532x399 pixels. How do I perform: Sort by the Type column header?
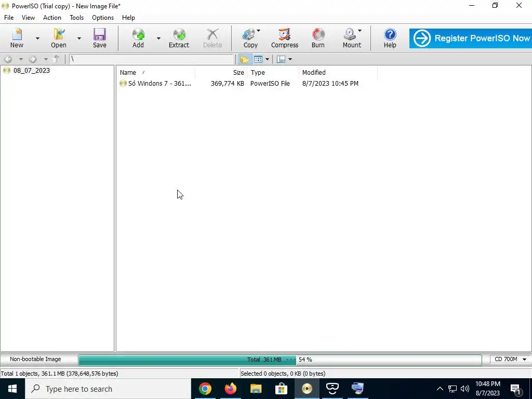tap(273, 73)
